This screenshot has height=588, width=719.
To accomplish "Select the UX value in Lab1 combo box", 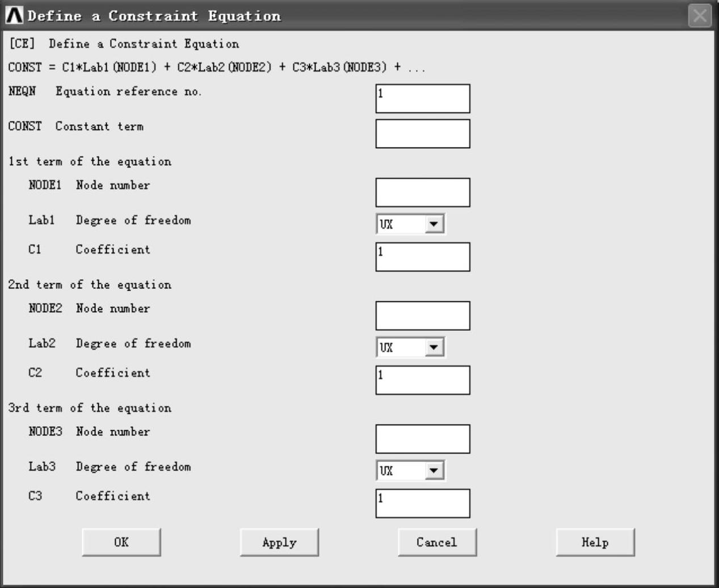I will [x=401, y=224].
